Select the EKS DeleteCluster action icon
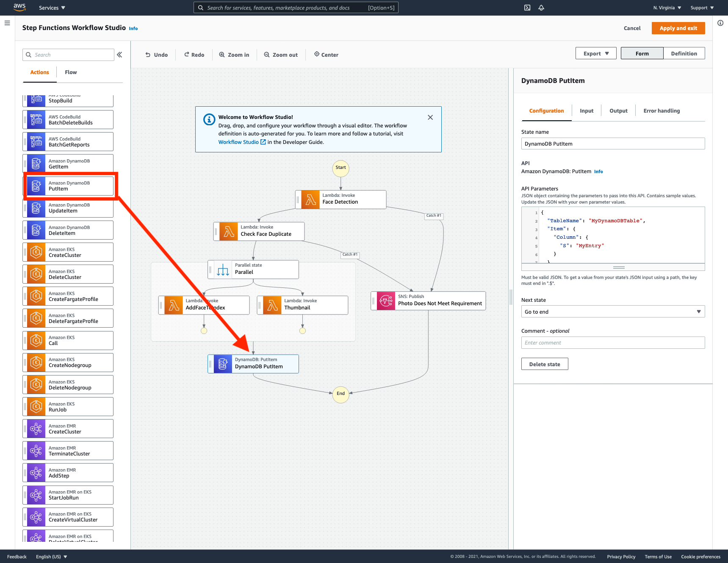728x563 pixels. click(x=36, y=274)
